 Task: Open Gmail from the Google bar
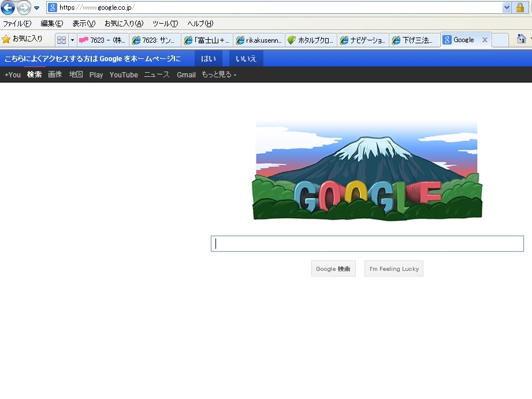point(186,74)
